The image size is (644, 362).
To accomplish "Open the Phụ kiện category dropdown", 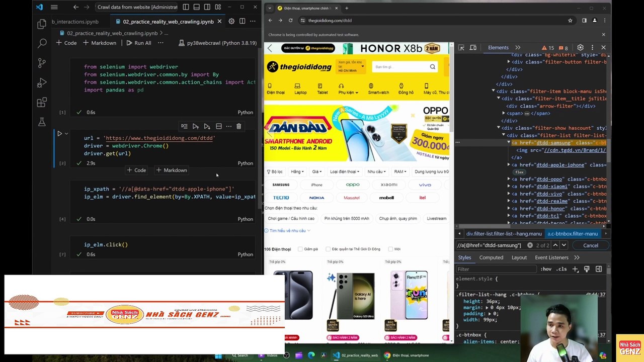I will (x=348, y=89).
